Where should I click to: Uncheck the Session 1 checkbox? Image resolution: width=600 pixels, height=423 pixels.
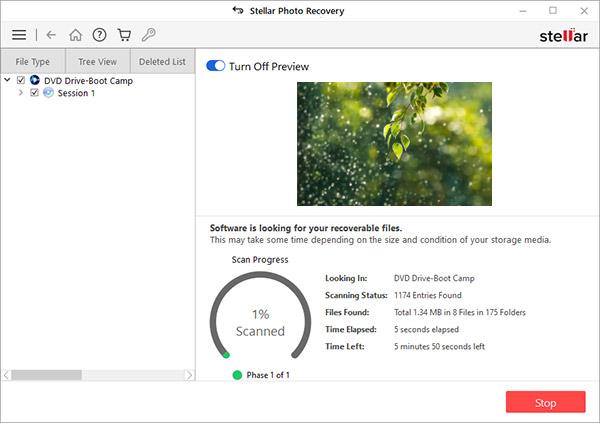click(x=35, y=93)
